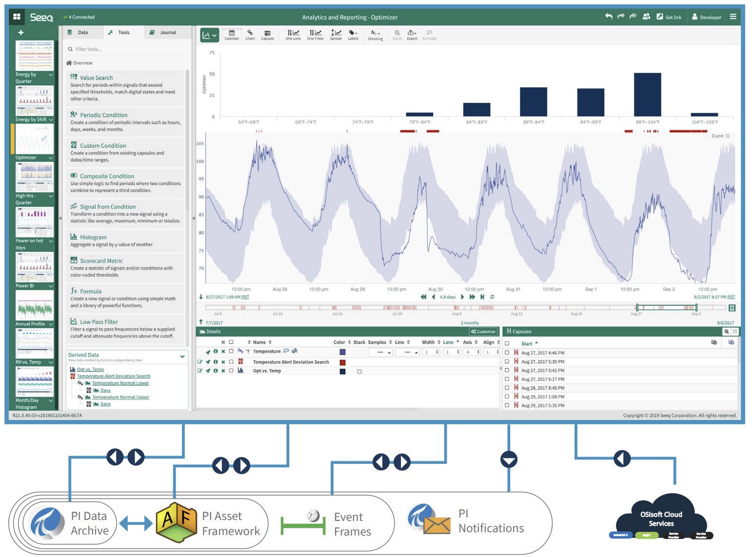Focus the Filter tools search field
The image size is (756, 557).
pos(127,49)
